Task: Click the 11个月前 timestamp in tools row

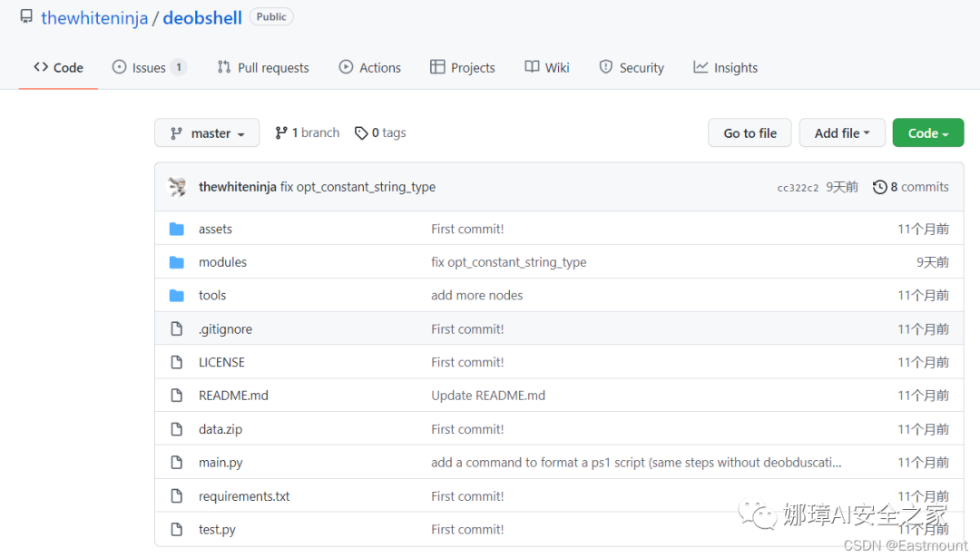Action: coord(923,296)
